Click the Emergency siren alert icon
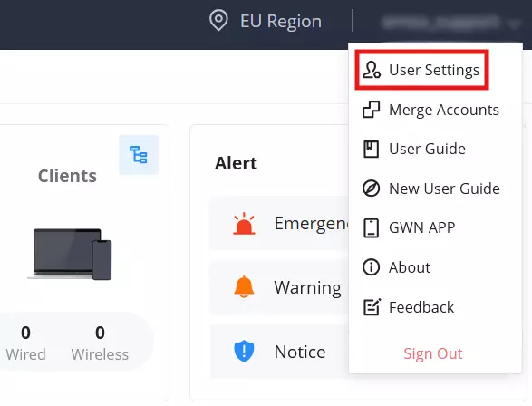532x406 pixels. click(x=244, y=224)
